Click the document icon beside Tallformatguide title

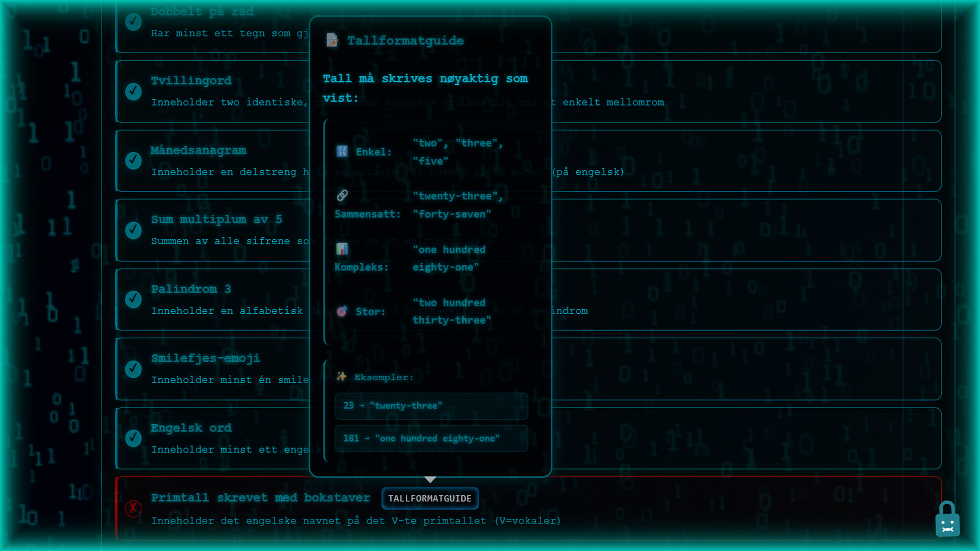[332, 40]
